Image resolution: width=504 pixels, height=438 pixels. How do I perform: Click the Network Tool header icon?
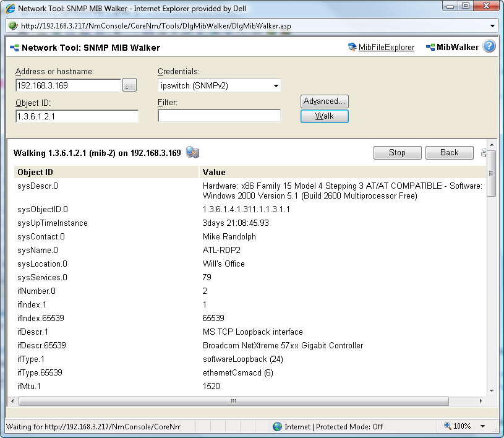click(14, 48)
